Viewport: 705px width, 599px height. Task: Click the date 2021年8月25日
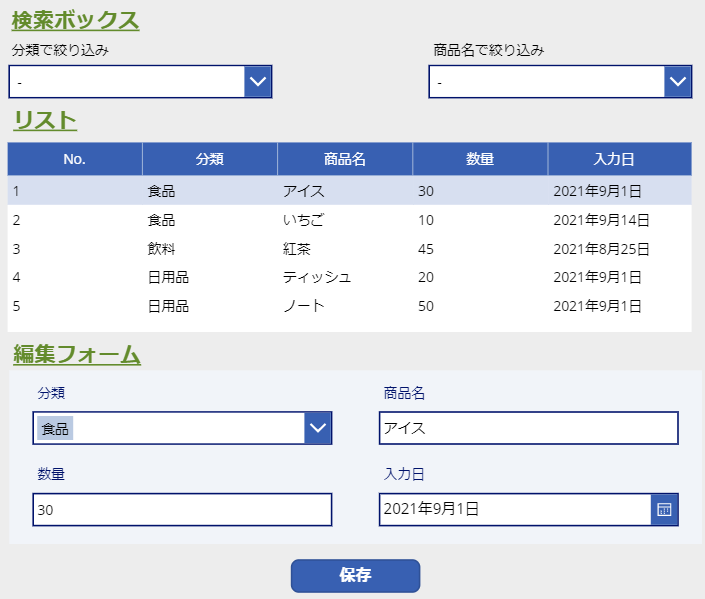601,249
